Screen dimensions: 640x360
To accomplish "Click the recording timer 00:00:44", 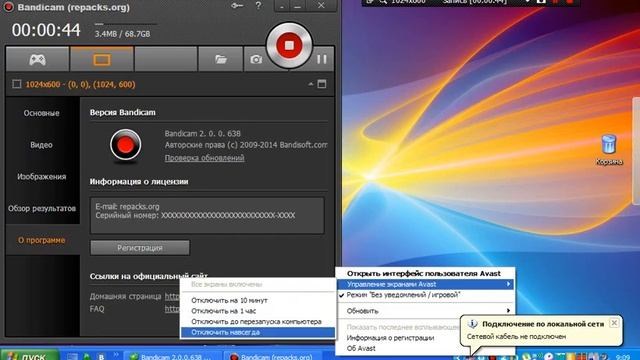I will pyautogui.click(x=46, y=30).
